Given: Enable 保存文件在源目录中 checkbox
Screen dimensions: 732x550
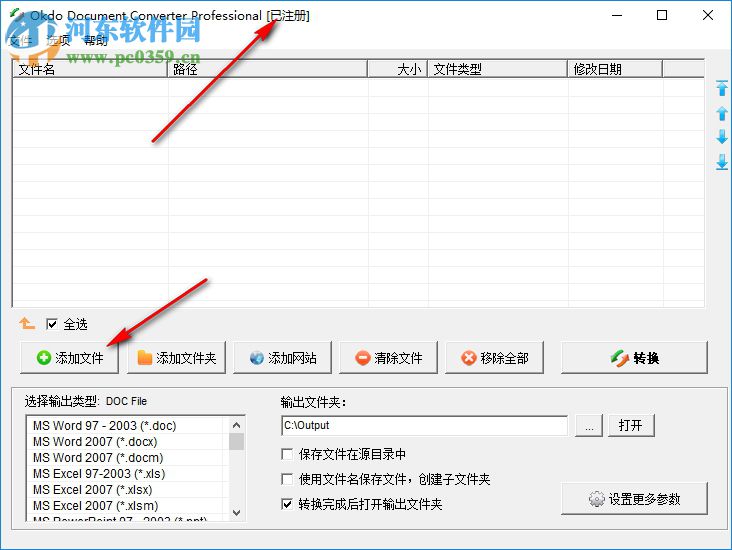Looking at the screenshot, I should (287, 454).
